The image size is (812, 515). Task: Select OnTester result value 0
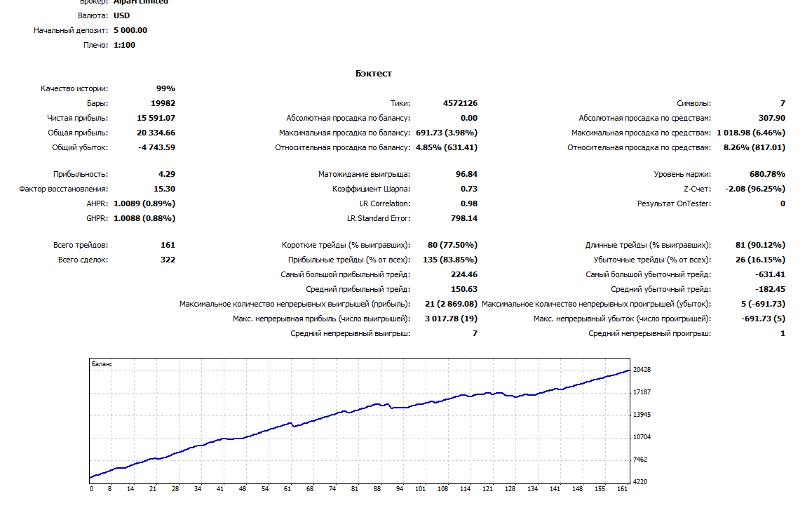click(783, 203)
